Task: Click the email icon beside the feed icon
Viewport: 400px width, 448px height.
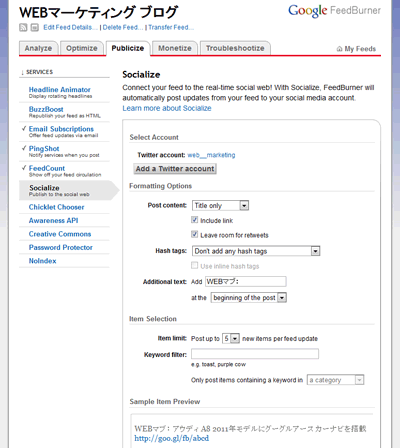Action: pos(35,27)
